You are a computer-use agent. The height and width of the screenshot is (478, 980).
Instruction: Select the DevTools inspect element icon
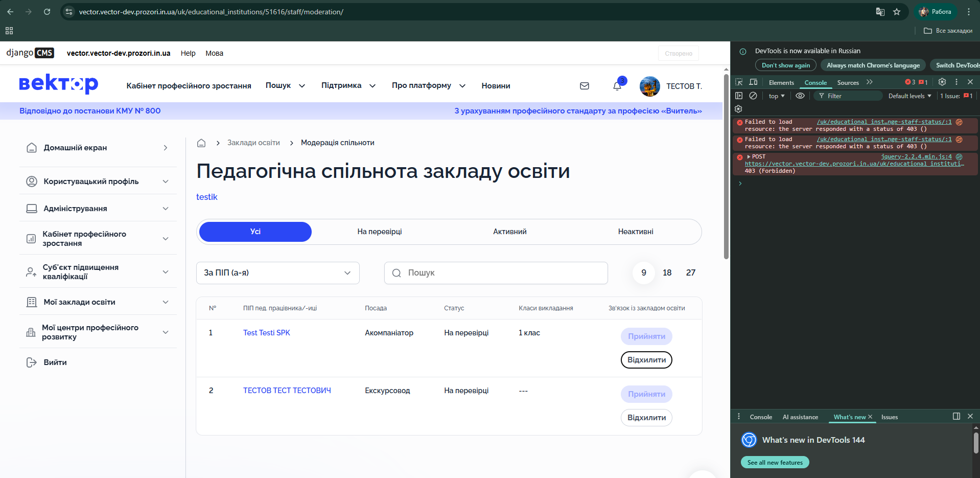(x=739, y=82)
